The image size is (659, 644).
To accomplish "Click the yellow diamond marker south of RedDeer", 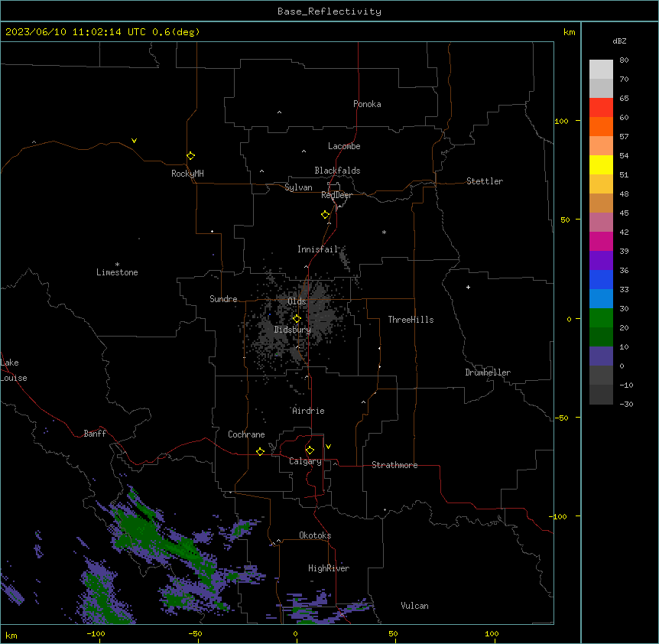I will click(x=326, y=215).
